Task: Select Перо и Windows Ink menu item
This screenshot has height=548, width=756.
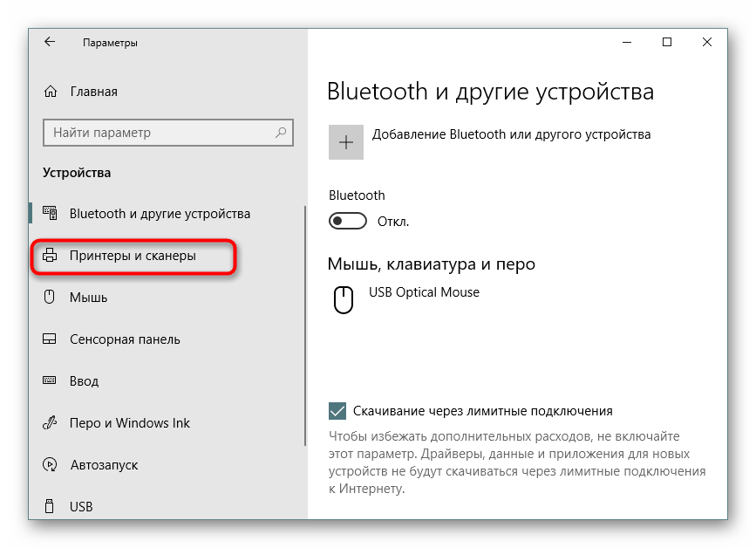Action: coord(129,423)
